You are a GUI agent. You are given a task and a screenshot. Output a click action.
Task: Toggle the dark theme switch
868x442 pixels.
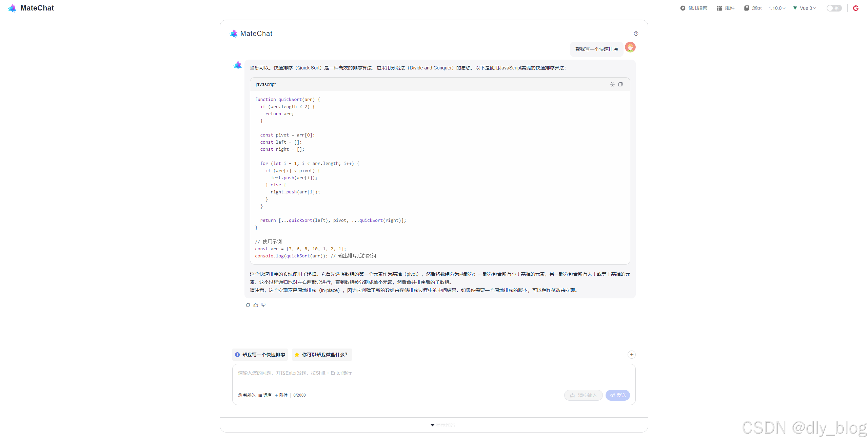click(834, 8)
